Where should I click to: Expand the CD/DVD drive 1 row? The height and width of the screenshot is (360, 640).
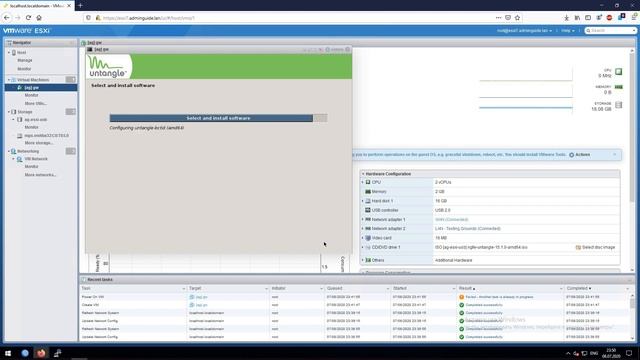pos(362,247)
